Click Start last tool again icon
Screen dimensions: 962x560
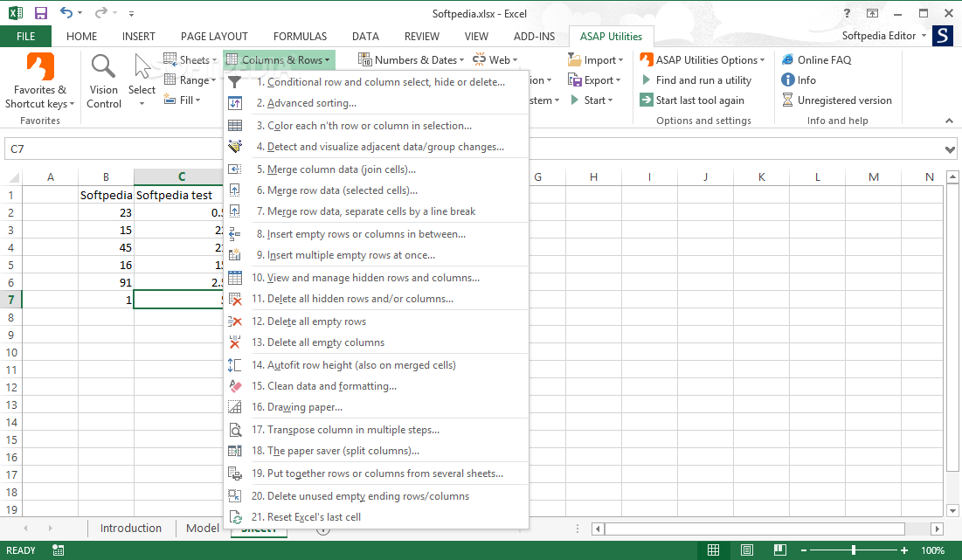(646, 100)
